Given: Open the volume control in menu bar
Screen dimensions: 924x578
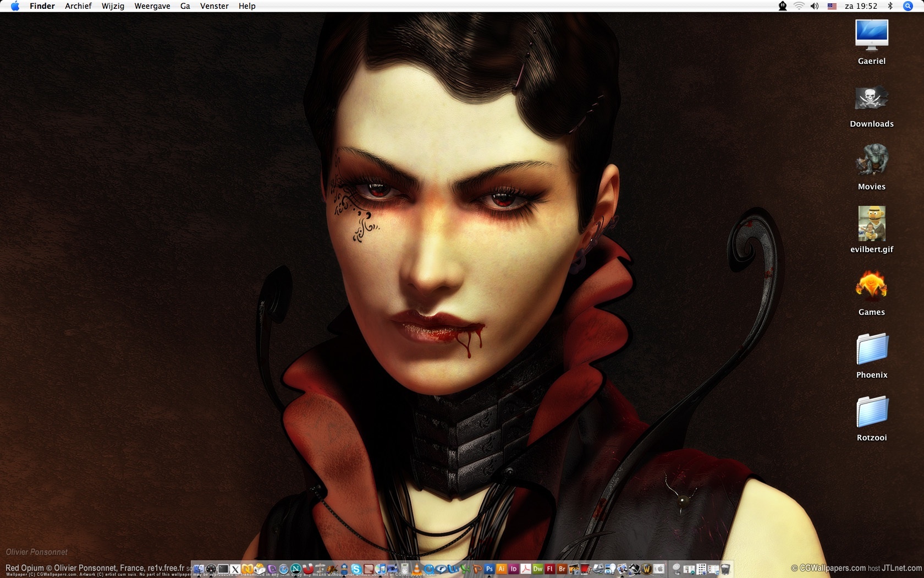Looking at the screenshot, I should [x=815, y=6].
